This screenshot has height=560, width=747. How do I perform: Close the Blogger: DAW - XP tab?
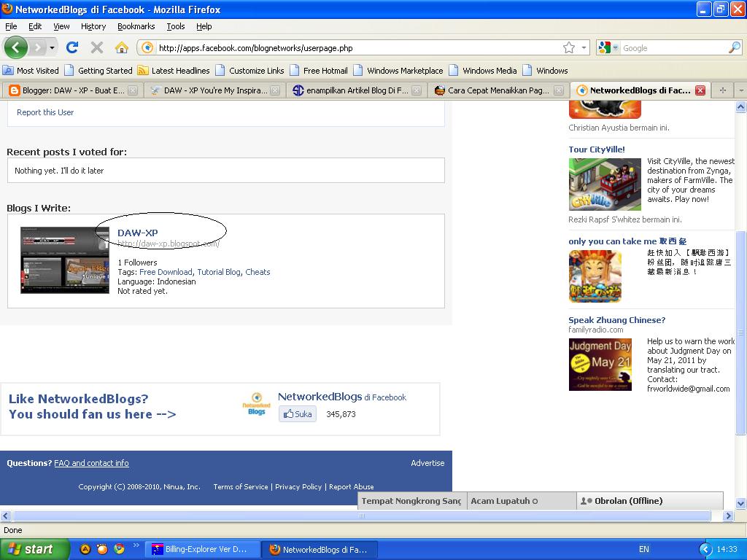coord(133,90)
